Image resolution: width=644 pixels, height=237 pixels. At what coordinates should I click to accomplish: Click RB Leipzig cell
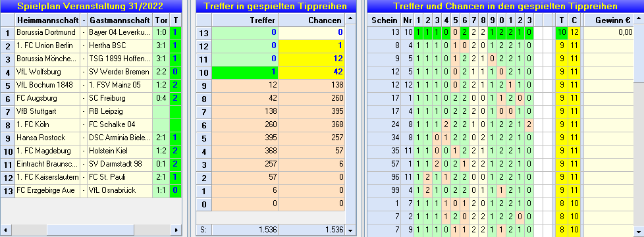120,112
